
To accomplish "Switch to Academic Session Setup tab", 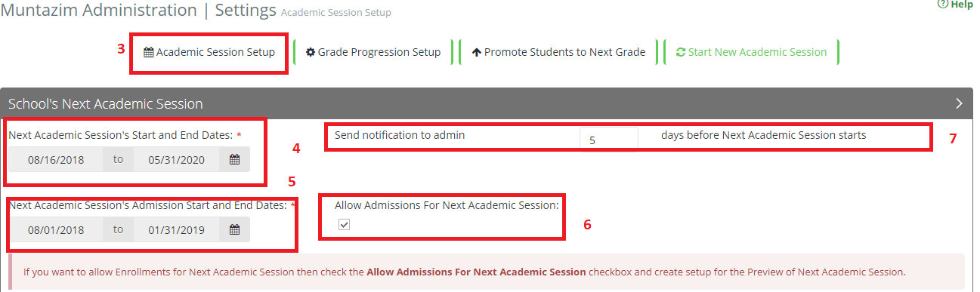I will click(209, 53).
